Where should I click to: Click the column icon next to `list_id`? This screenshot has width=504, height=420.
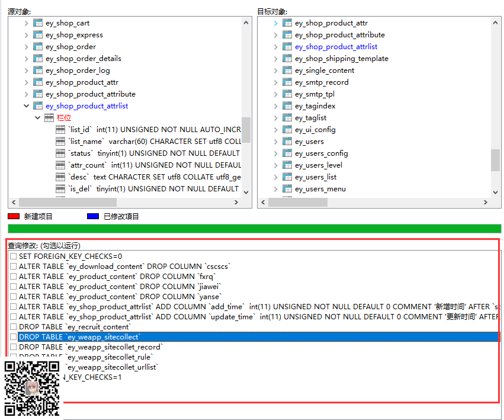point(60,130)
